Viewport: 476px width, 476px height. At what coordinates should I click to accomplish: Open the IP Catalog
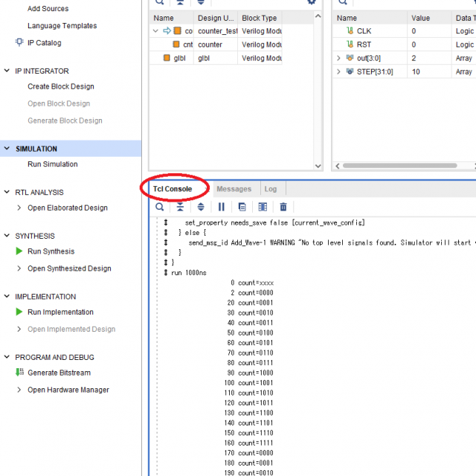click(x=44, y=42)
